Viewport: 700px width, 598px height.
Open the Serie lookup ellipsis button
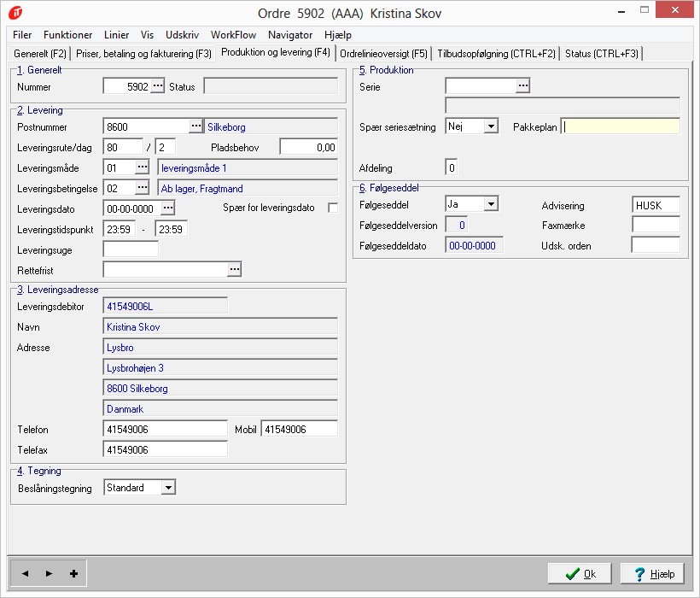pyautogui.click(x=523, y=86)
